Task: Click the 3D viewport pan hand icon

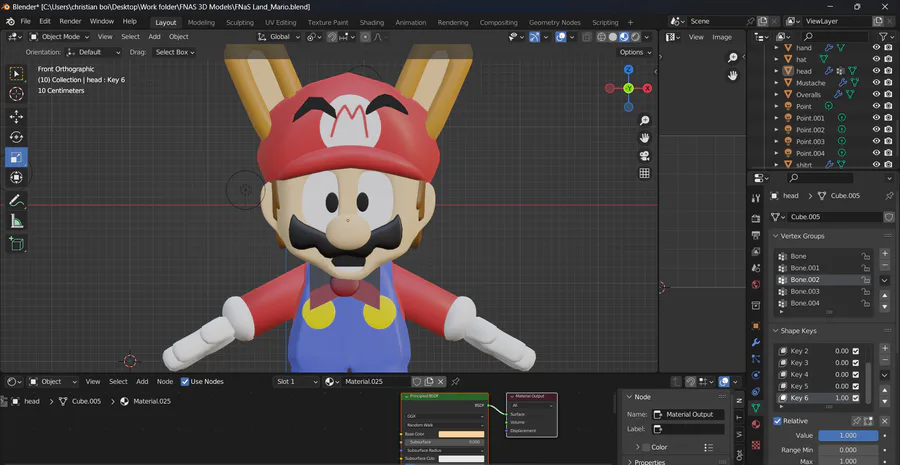Action: click(645, 138)
